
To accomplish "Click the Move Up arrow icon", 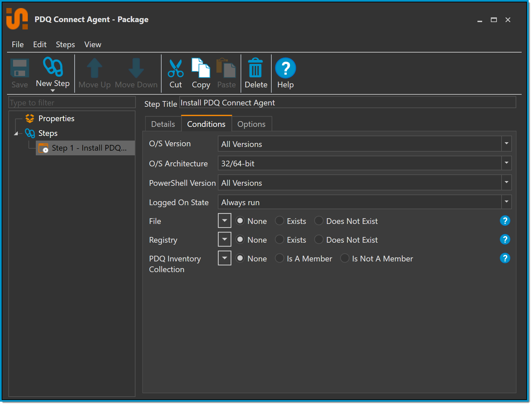I will point(95,68).
